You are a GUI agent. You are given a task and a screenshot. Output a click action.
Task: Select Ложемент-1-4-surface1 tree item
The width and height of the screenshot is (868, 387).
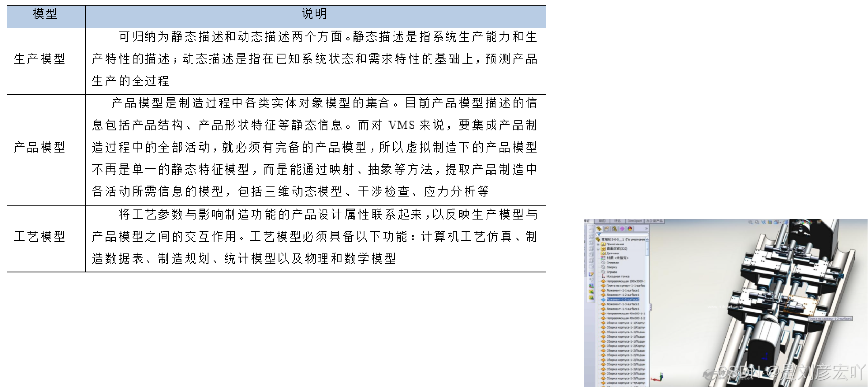pos(620,309)
